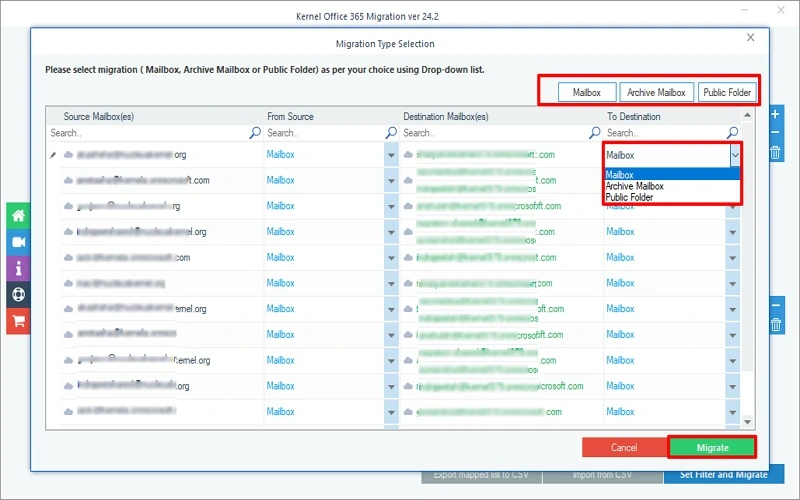Image resolution: width=800 pixels, height=500 pixels.
Task: Click destination cloud icon in first row
Action: (408, 154)
